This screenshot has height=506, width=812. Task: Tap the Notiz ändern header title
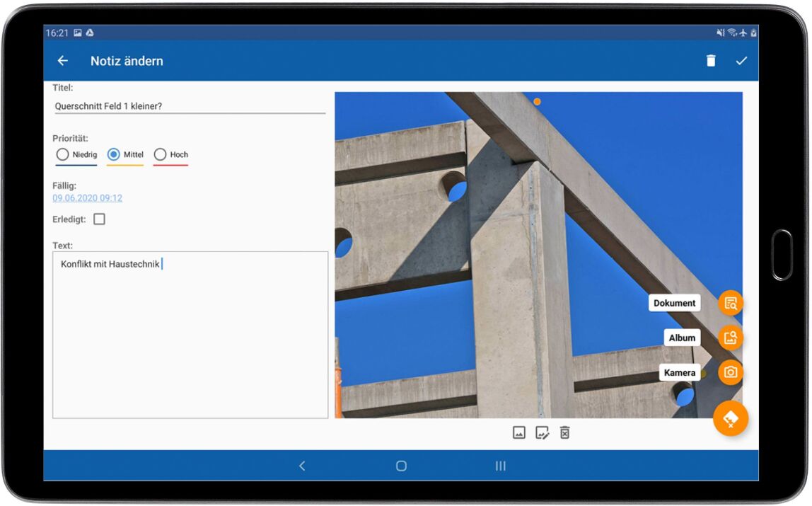[x=127, y=61]
